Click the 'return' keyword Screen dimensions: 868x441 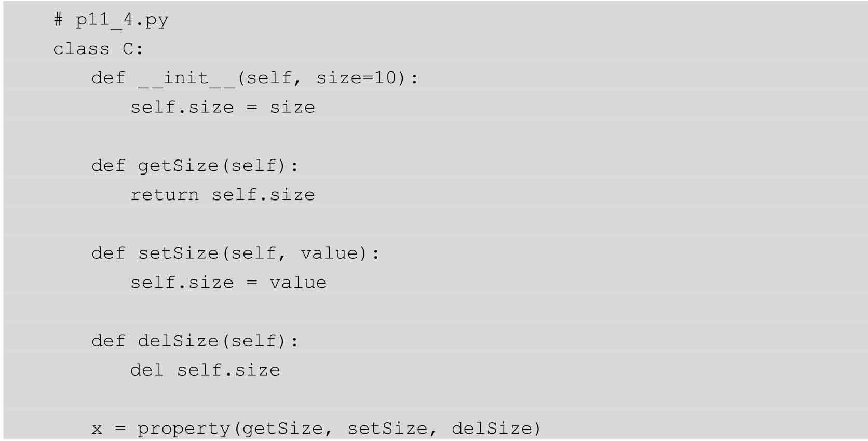[x=164, y=195]
